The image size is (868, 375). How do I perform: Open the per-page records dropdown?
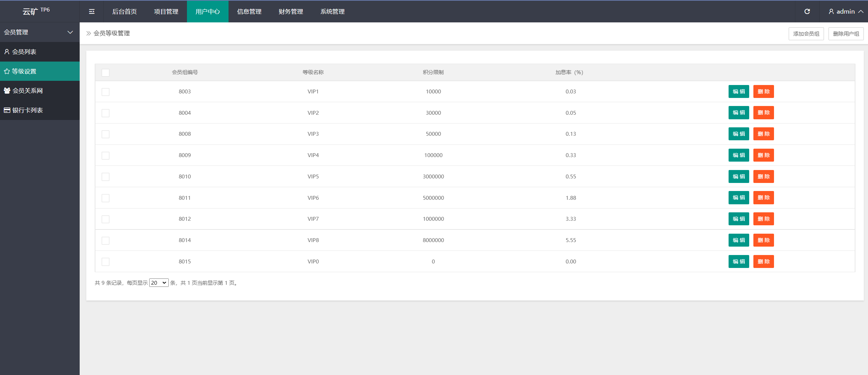tap(159, 283)
